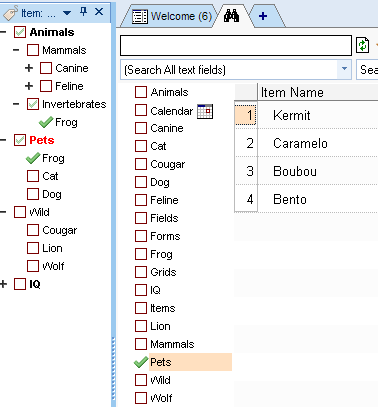Toggle the Wild checkbox in tree
Viewport: 378px width, 407px height.
tap(20, 212)
